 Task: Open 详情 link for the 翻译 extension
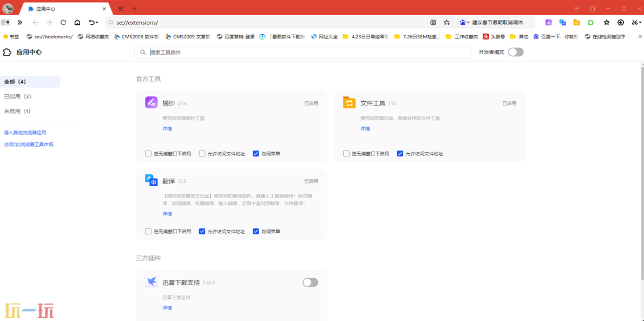click(167, 214)
